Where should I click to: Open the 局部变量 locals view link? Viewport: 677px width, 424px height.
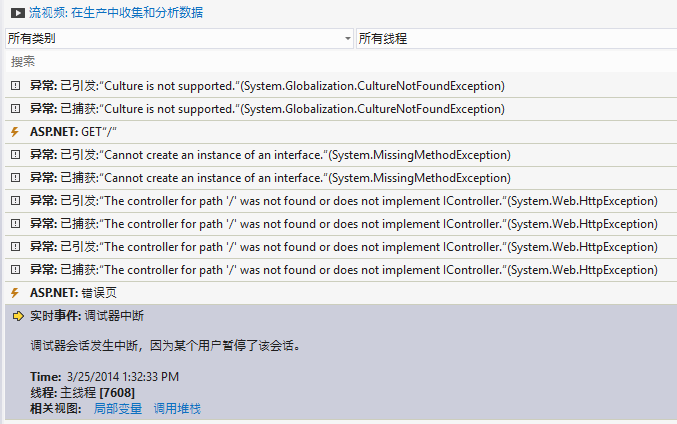click(118, 408)
